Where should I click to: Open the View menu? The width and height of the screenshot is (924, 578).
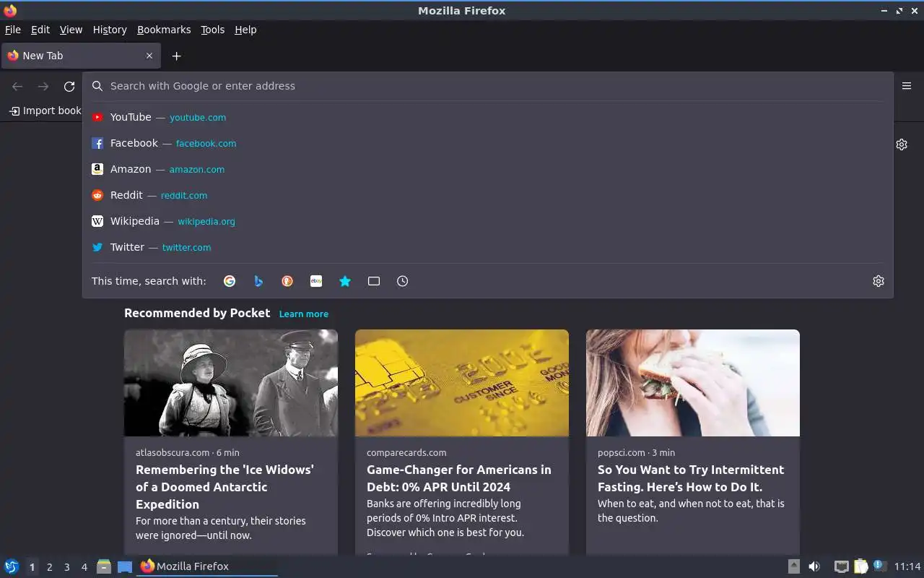click(x=71, y=30)
